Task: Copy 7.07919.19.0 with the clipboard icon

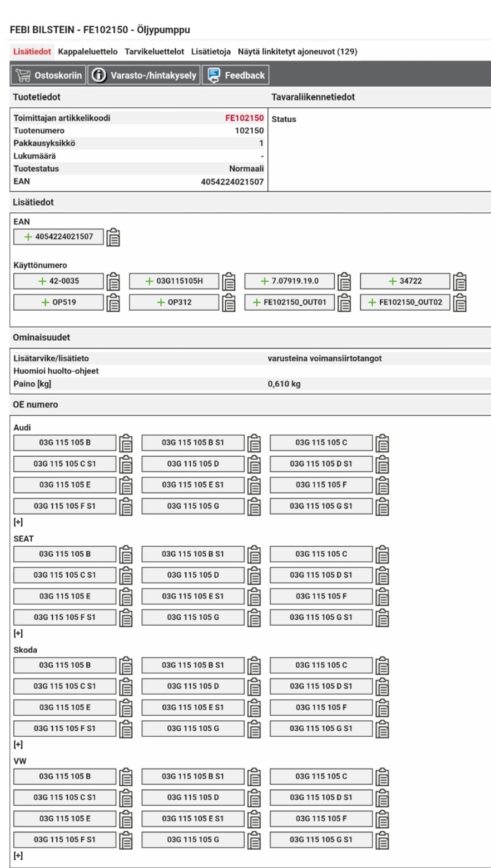Action: pyautogui.click(x=344, y=282)
